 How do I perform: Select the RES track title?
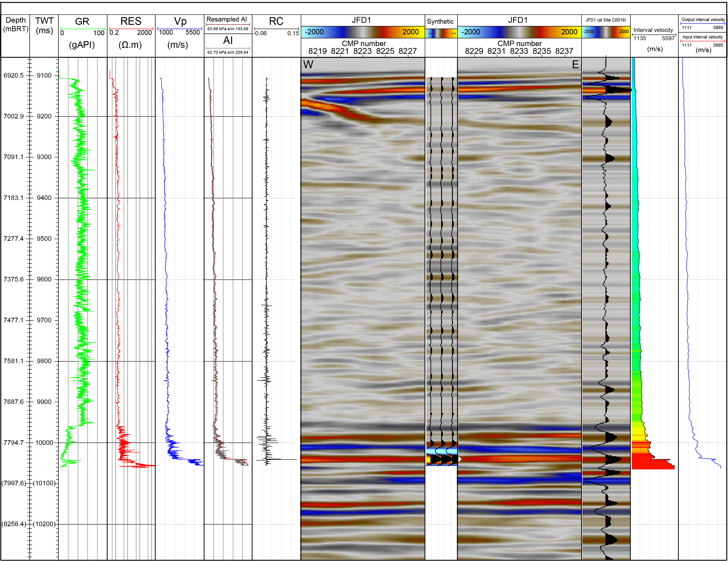tap(131, 21)
